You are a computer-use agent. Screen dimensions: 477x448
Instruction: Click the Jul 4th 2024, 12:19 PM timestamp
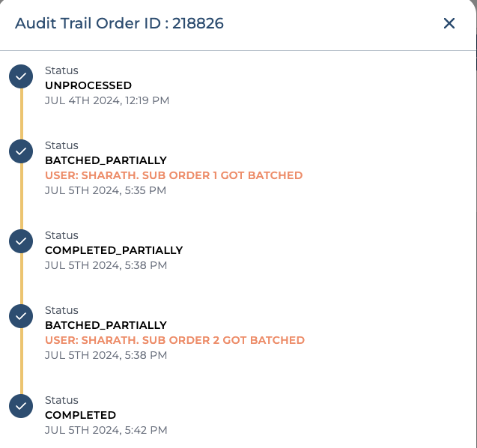click(107, 100)
